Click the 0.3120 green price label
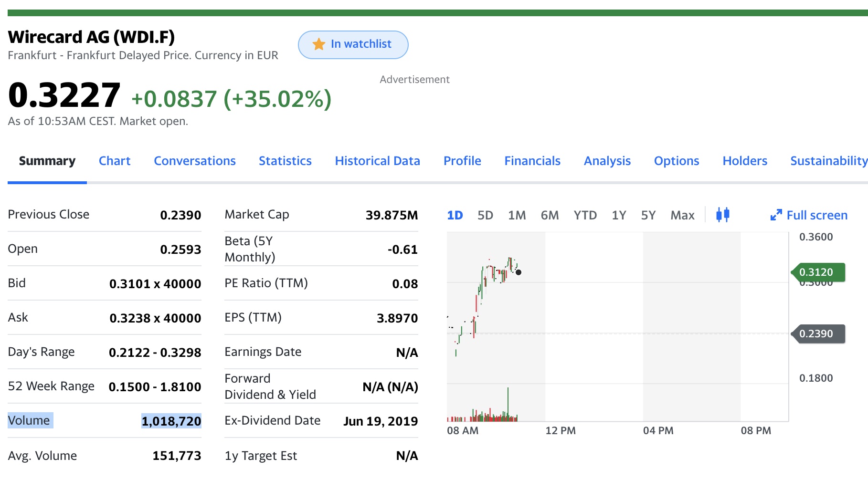Image resolution: width=868 pixels, height=479 pixels. pyautogui.click(x=818, y=272)
